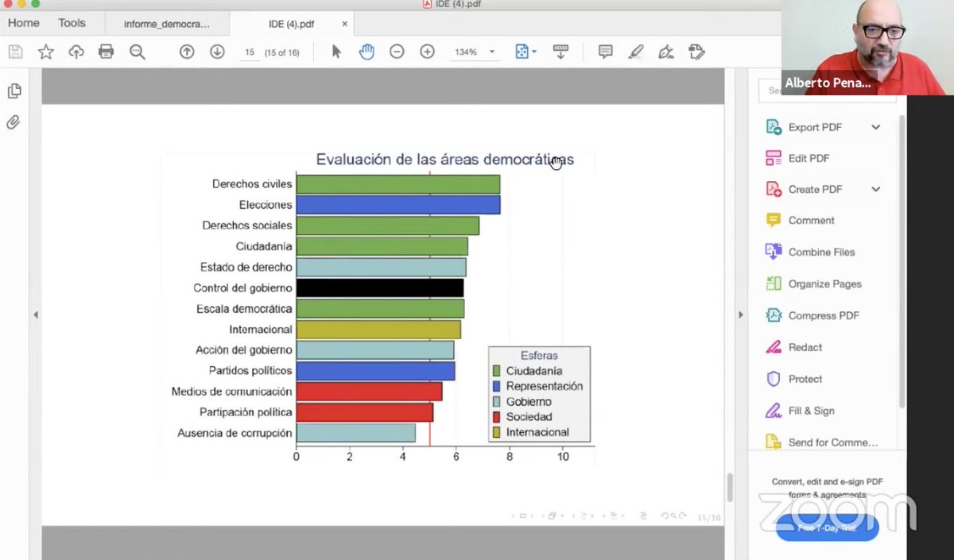Click the yellow Internacional bar

378,329
